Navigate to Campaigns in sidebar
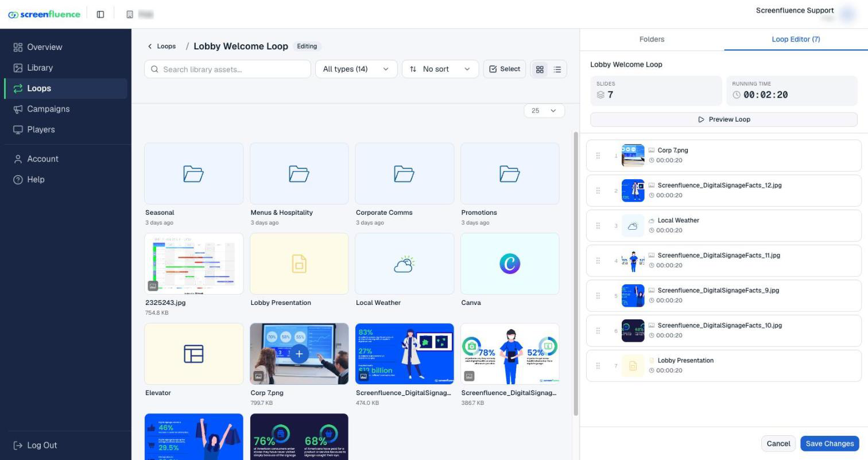This screenshot has width=868, height=460. tap(66, 109)
